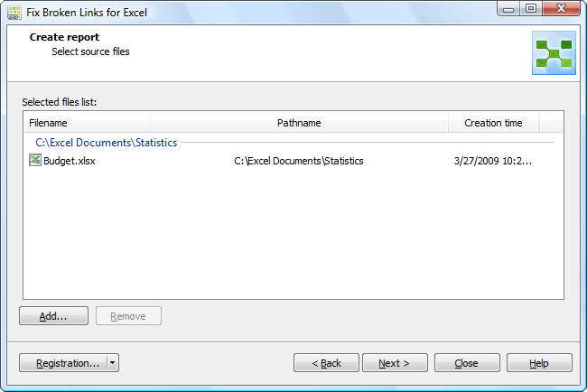The height and width of the screenshot is (392, 587).
Task: Go to previous step with Back
Action: click(326, 363)
